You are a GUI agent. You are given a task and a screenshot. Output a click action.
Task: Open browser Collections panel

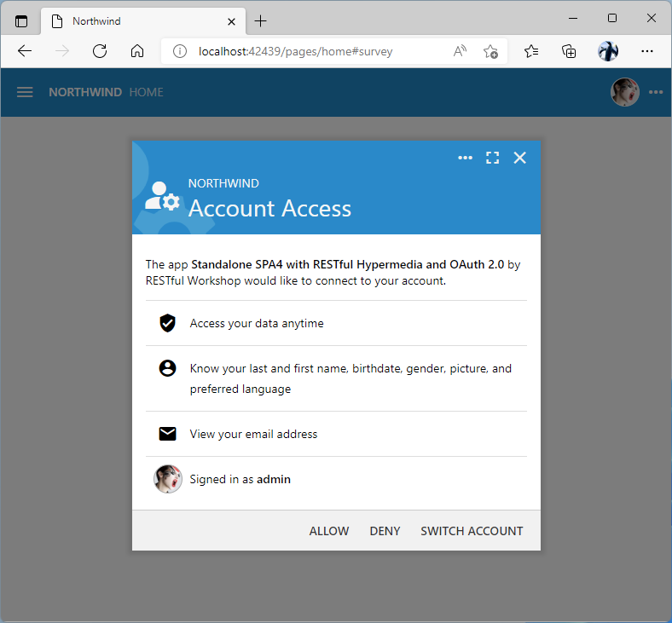click(x=569, y=51)
